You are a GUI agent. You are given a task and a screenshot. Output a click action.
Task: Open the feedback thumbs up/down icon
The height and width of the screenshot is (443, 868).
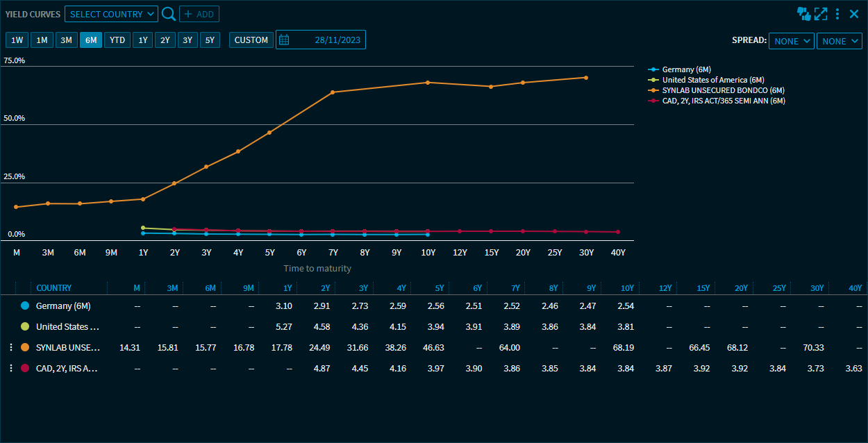click(804, 13)
